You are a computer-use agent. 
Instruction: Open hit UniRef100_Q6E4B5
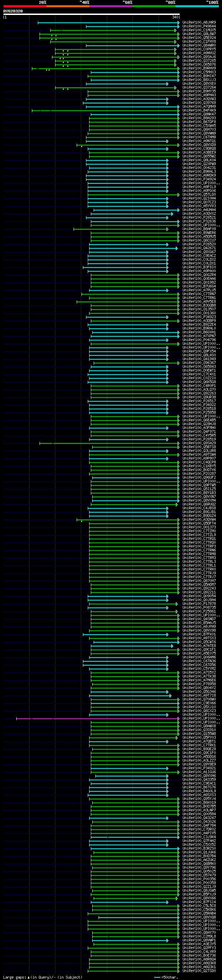tap(199, 420)
